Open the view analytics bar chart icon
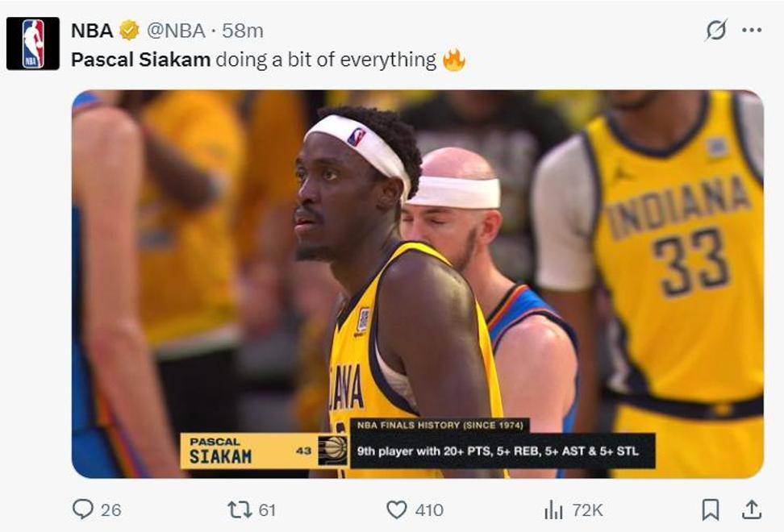The height and width of the screenshot is (532, 784). click(x=553, y=509)
